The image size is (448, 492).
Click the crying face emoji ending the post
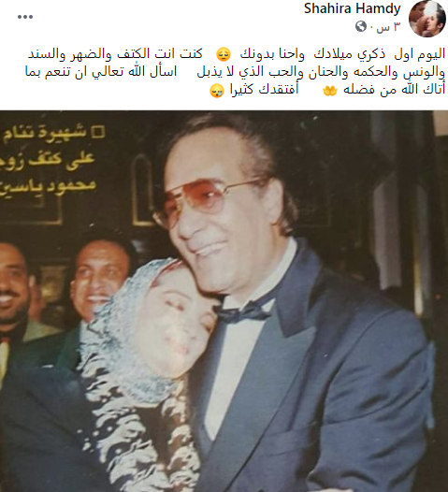coord(217,91)
